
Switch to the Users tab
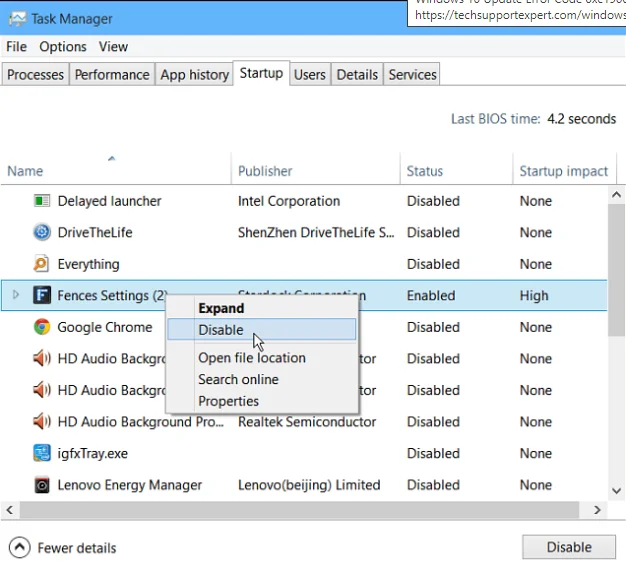coord(310,75)
